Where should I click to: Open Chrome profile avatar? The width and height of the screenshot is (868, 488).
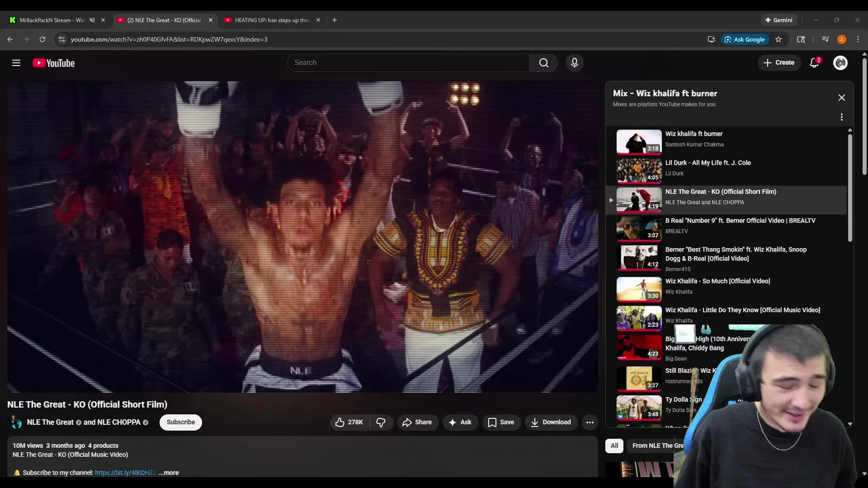(842, 39)
